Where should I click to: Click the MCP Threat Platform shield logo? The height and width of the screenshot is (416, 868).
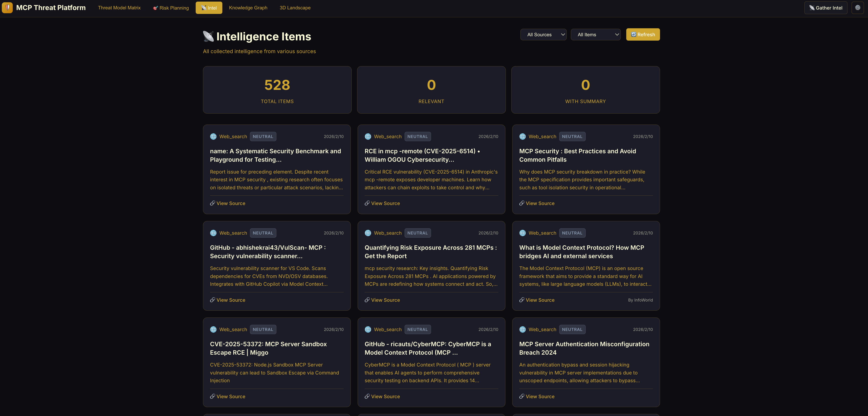(x=7, y=7)
